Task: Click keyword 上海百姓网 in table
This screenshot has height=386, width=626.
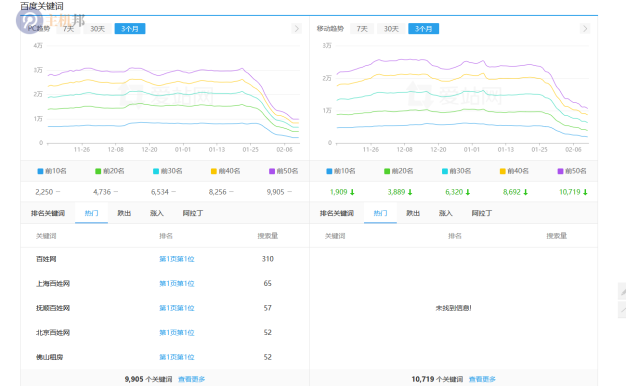Action: pos(53,283)
